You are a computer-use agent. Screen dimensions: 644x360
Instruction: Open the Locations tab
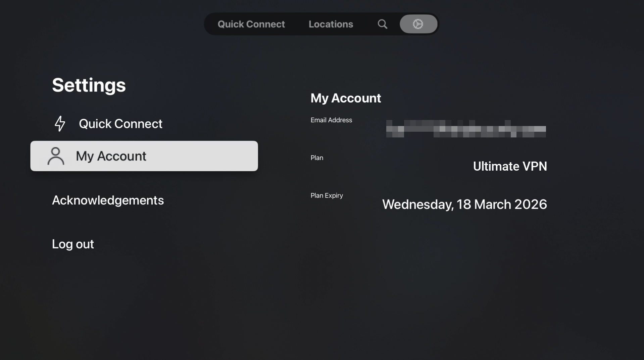pos(331,24)
